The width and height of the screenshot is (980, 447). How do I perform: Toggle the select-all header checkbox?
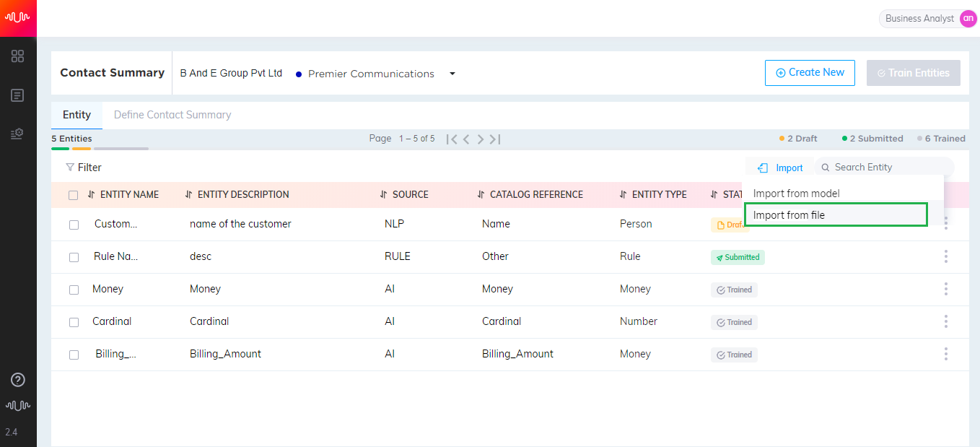[73, 195]
